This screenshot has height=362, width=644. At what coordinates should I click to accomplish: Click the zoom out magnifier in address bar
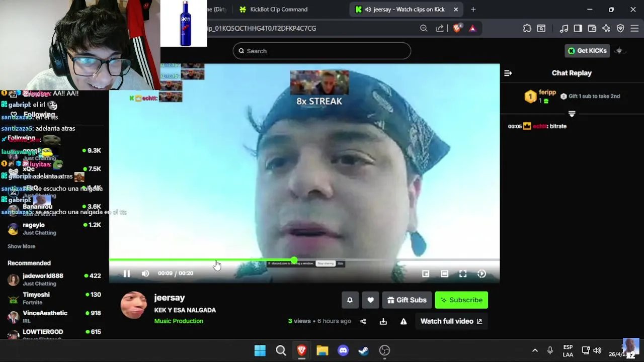424,29
